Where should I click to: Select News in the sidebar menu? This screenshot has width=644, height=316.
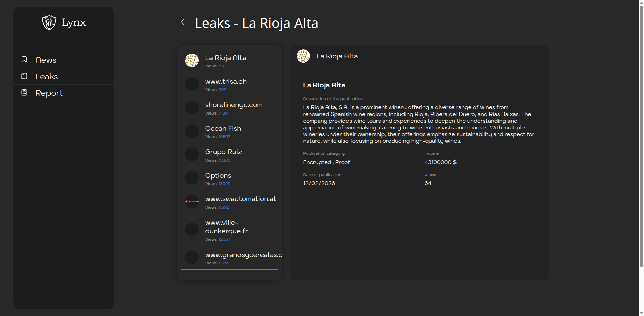pyautogui.click(x=46, y=60)
